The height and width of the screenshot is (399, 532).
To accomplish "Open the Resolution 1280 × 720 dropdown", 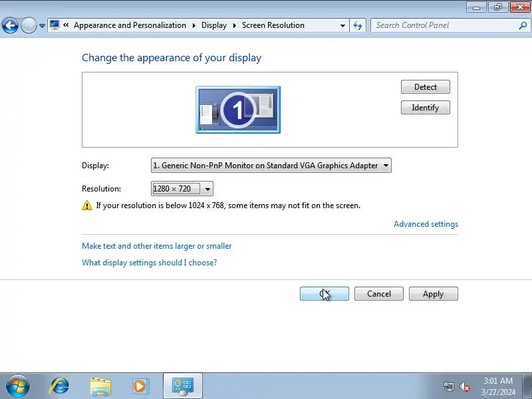I will pos(182,189).
